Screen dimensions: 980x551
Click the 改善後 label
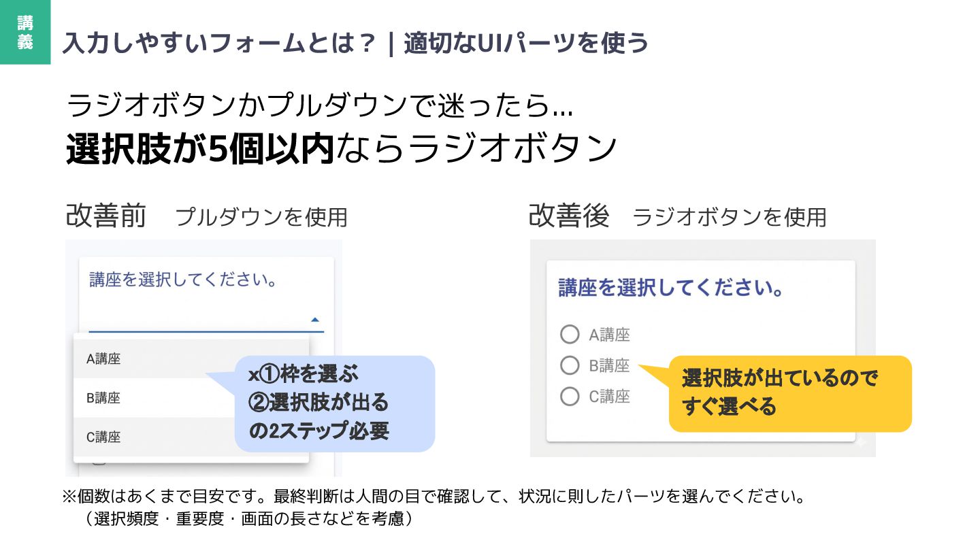pyautogui.click(x=569, y=216)
